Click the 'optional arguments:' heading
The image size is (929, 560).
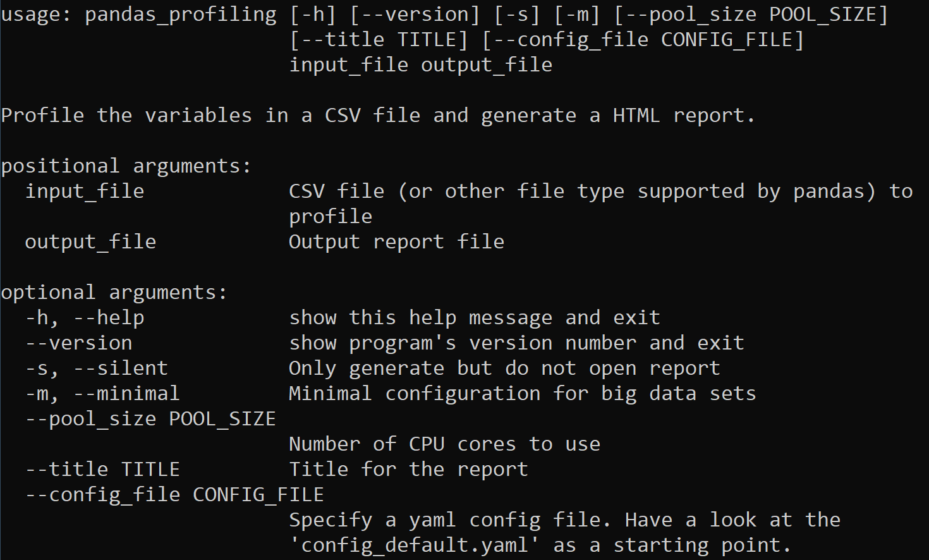pos(114,293)
